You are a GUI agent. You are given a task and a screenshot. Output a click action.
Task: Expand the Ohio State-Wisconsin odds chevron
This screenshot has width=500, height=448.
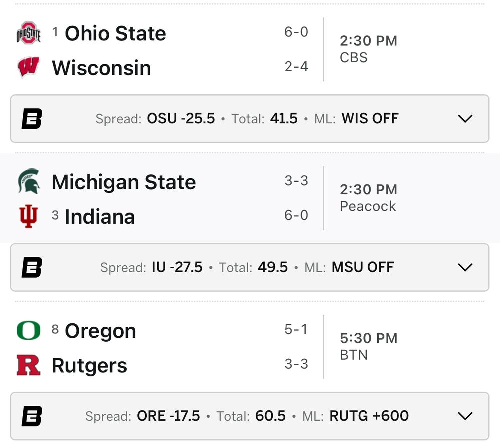465,119
